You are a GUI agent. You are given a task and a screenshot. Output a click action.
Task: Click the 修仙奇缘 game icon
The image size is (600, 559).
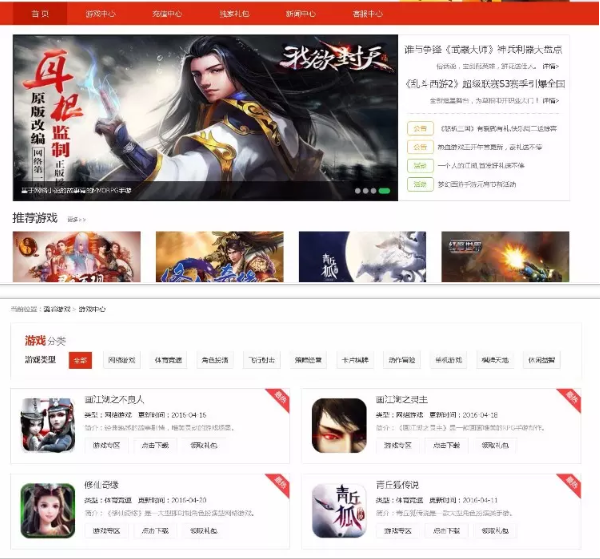[48, 511]
